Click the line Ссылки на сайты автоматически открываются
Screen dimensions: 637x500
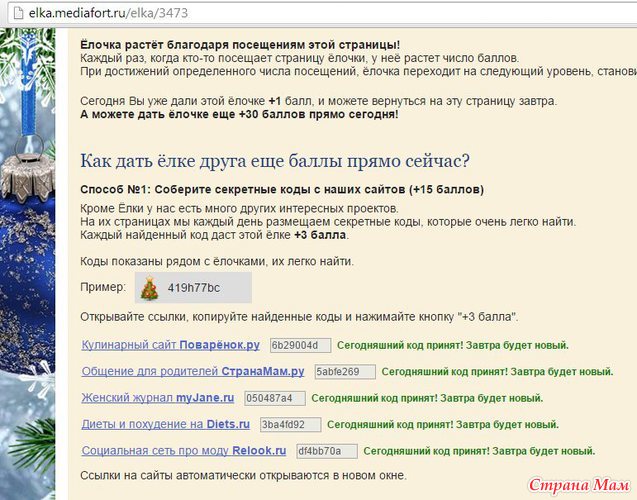click(x=243, y=475)
